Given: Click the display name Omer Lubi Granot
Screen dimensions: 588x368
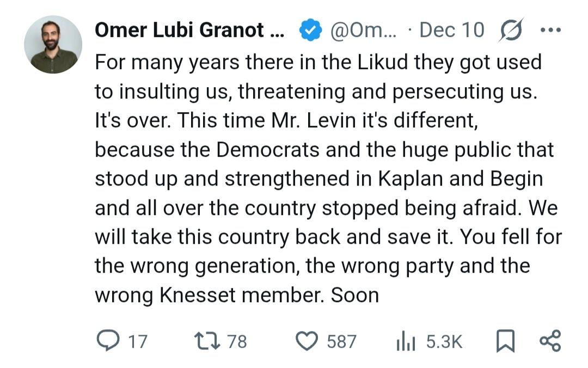Looking at the screenshot, I should [x=189, y=30].
